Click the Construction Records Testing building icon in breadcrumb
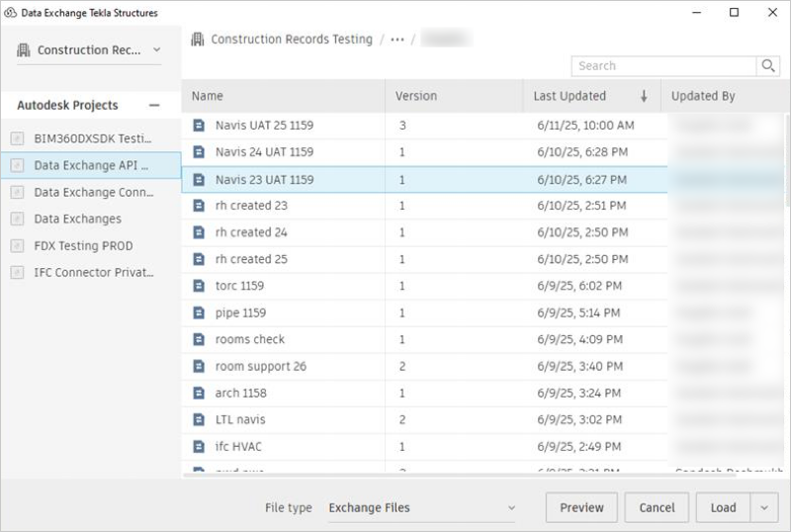The image size is (791, 532). coord(197,39)
